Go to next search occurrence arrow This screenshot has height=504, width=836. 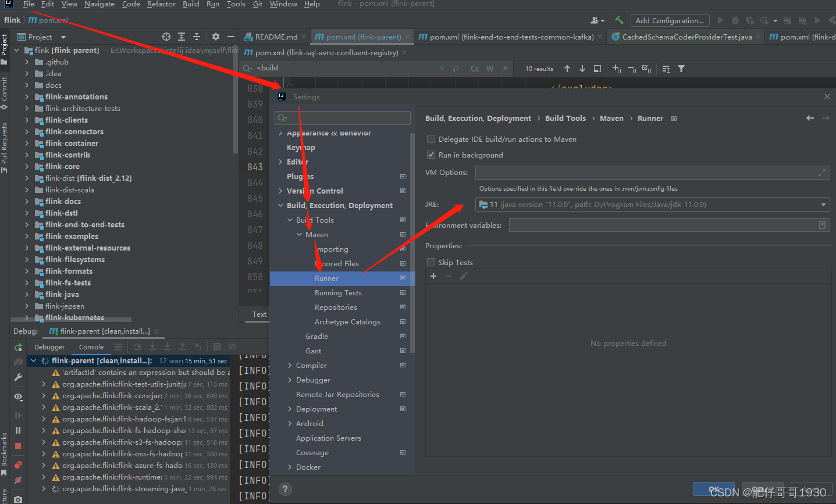(582, 69)
